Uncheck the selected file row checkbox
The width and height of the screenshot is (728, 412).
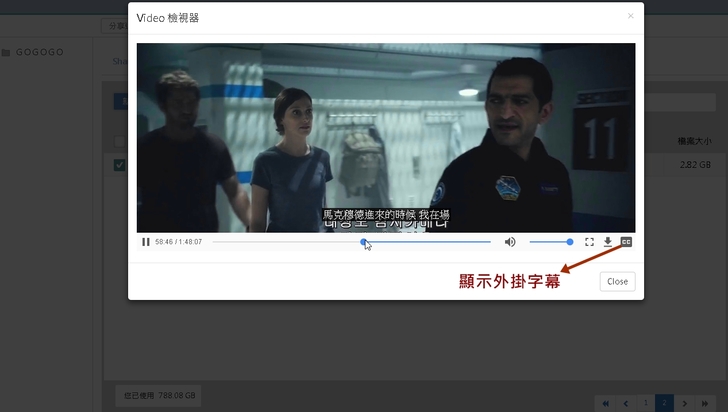(x=119, y=165)
